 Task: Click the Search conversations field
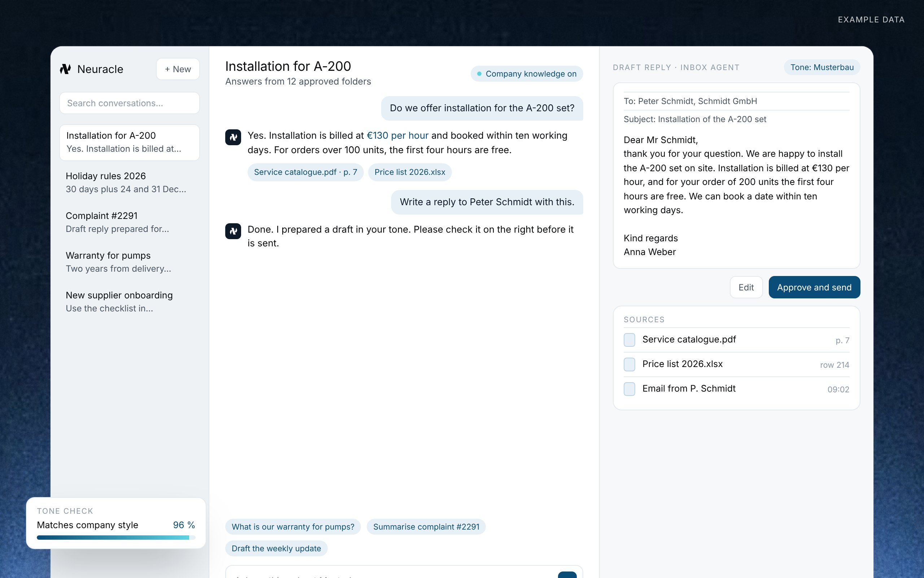[x=130, y=103]
